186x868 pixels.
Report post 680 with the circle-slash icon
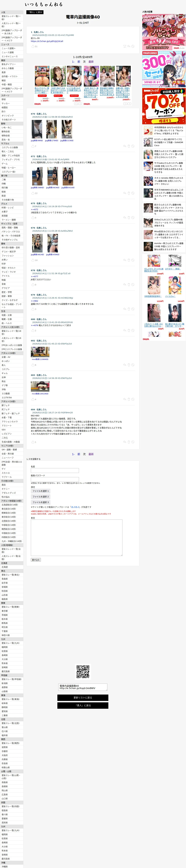tap(133, 331)
